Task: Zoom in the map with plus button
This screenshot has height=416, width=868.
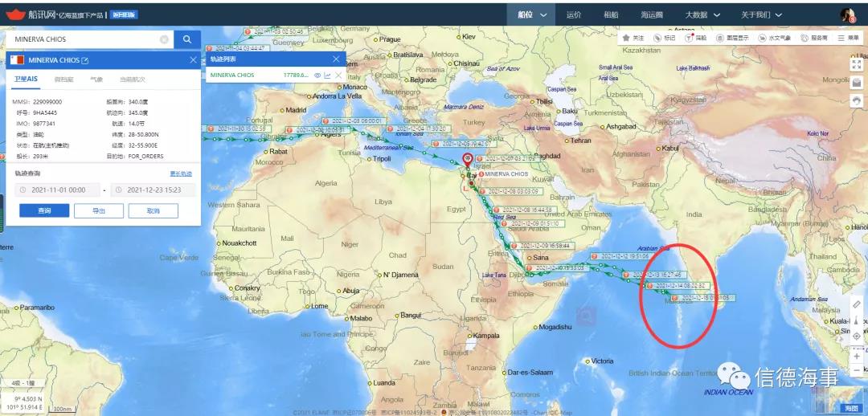Action: point(857,356)
